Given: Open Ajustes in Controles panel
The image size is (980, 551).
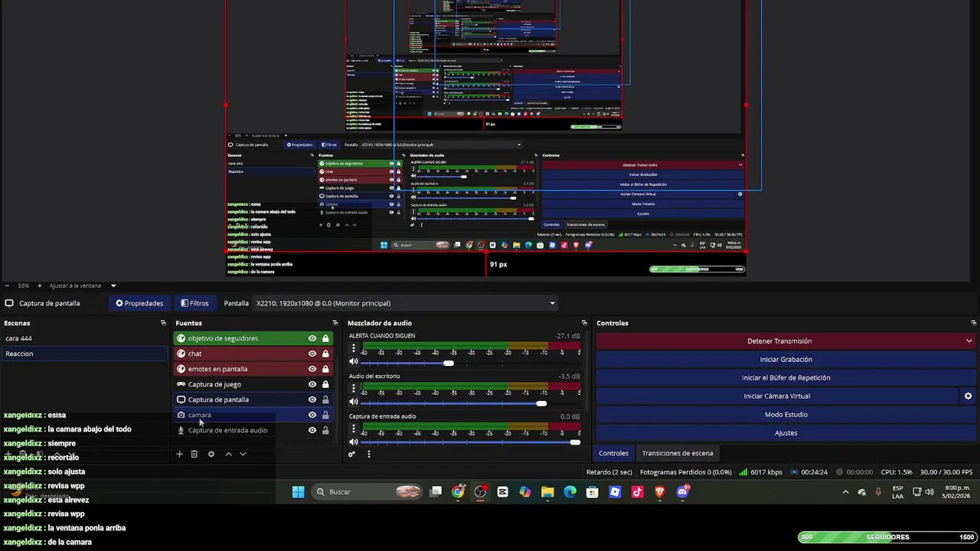Looking at the screenshot, I should 786,432.
